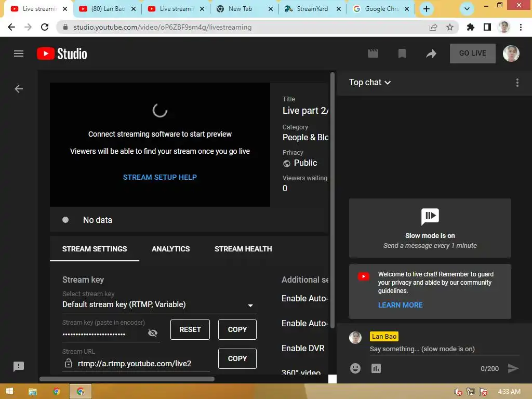Go back using the left arrow in sidebar

19,89
